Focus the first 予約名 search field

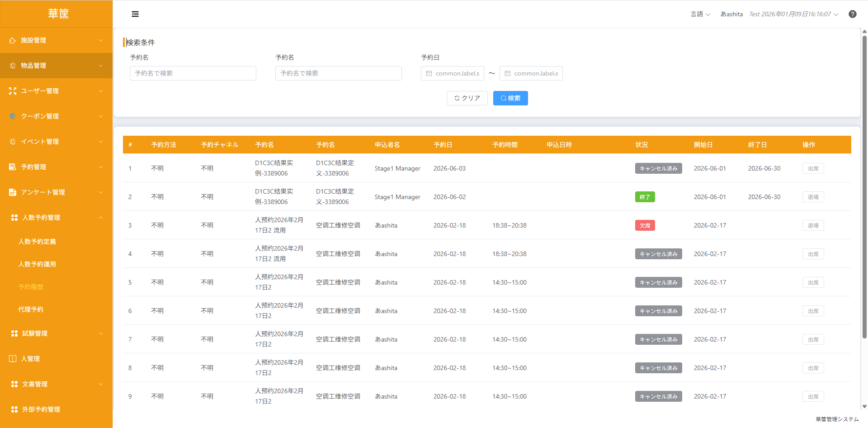point(193,73)
